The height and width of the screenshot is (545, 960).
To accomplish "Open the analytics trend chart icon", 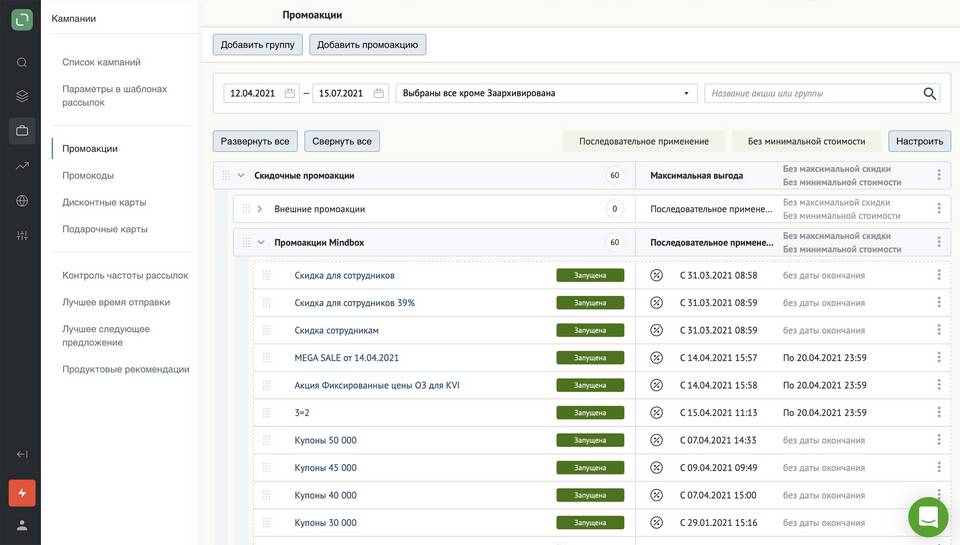I will tap(21, 165).
